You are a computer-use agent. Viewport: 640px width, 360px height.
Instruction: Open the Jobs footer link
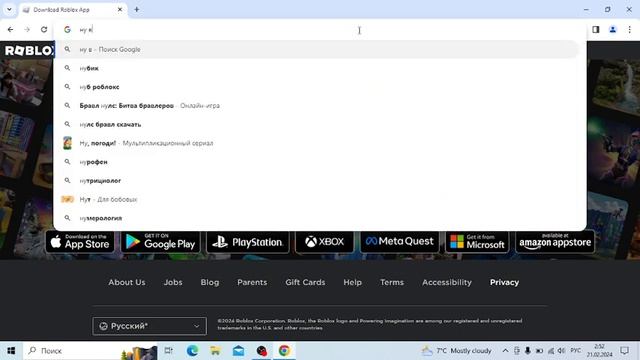coord(173,282)
